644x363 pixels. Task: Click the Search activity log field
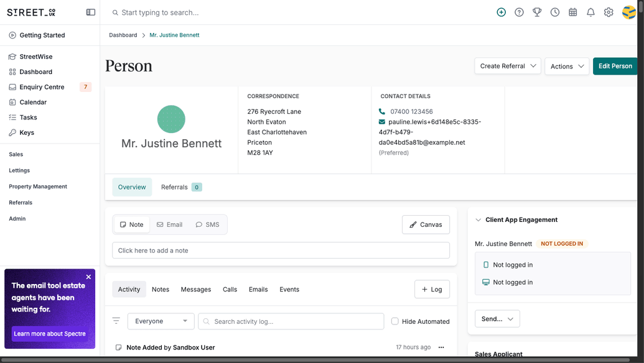coord(291,321)
